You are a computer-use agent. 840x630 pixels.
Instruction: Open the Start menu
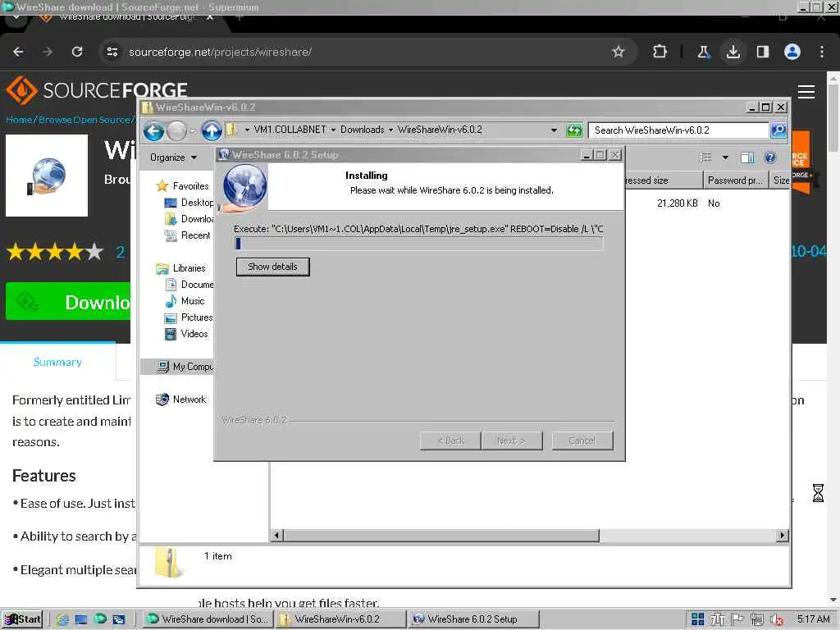pyautogui.click(x=22, y=619)
